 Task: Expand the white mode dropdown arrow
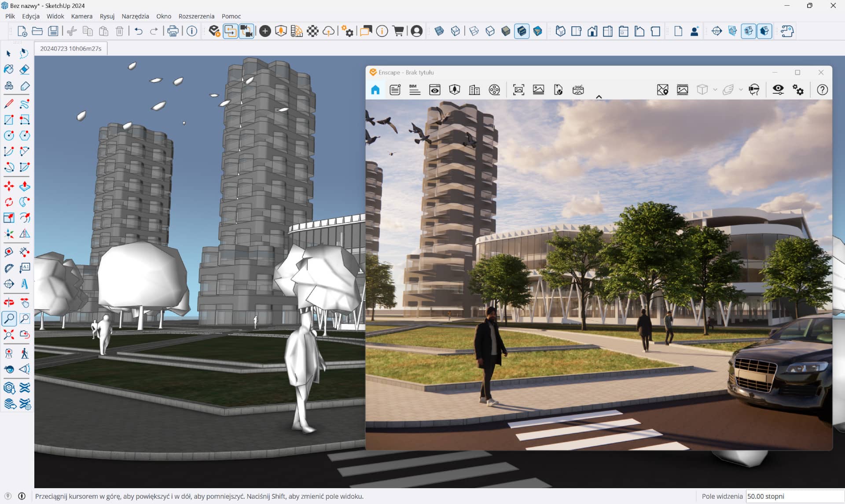pyautogui.click(x=715, y=90)
